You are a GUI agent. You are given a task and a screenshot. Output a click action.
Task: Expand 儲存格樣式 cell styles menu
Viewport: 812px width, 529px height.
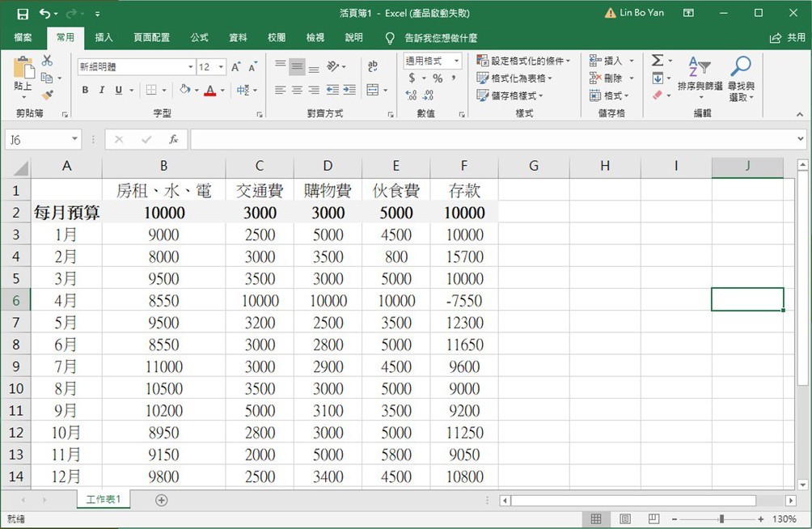click(x=510, y=95)
